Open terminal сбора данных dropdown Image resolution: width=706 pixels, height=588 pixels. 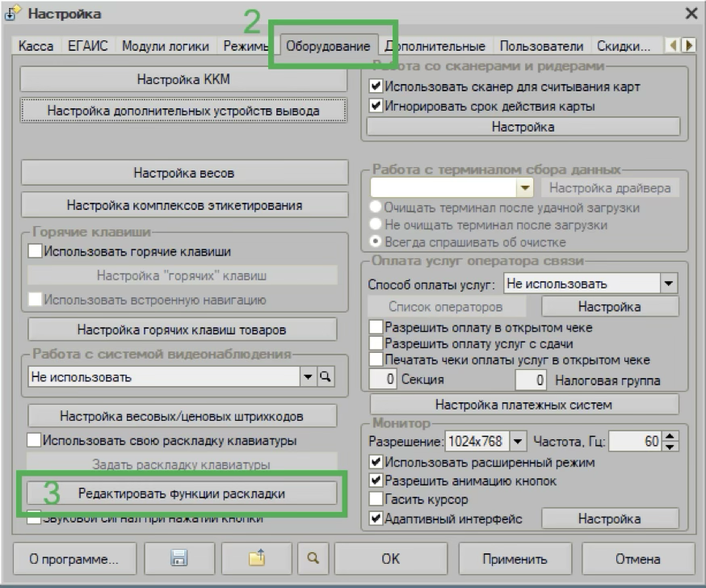coord(524,187)
